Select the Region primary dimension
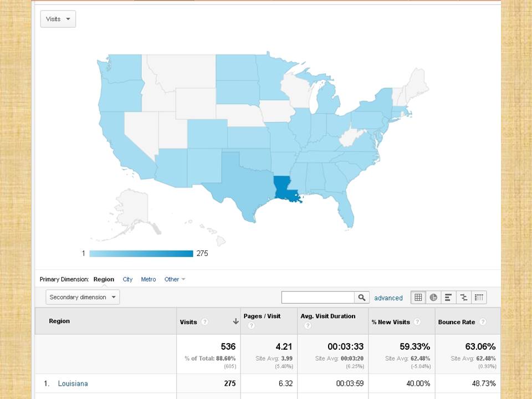532x399 pixels. [104, 279]
